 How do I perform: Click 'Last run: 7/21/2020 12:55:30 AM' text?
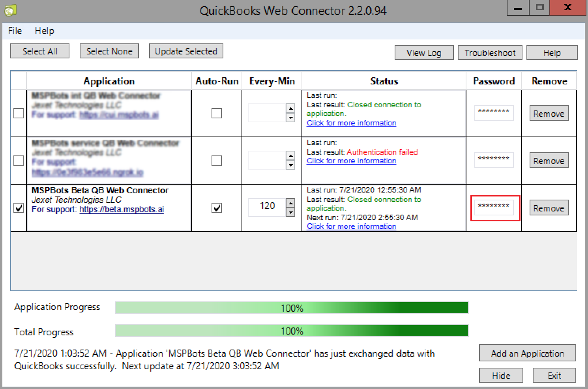click(x=364, y=190)
